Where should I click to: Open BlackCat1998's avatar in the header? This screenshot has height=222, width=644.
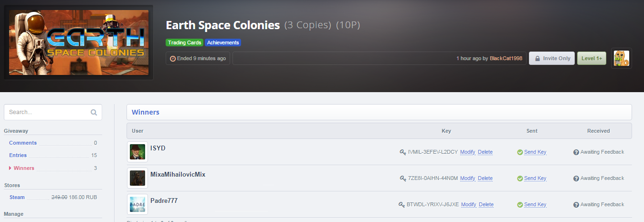[x=622, y=58]
